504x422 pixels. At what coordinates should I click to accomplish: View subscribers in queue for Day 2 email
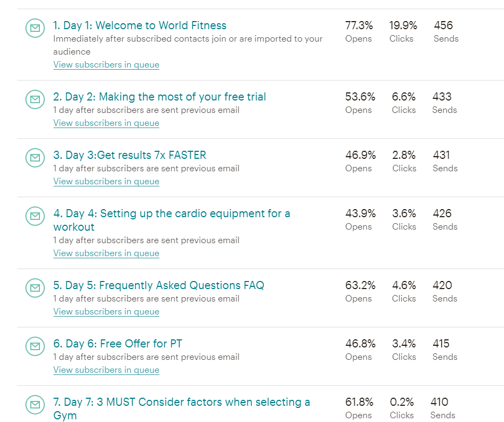(106, 123)
